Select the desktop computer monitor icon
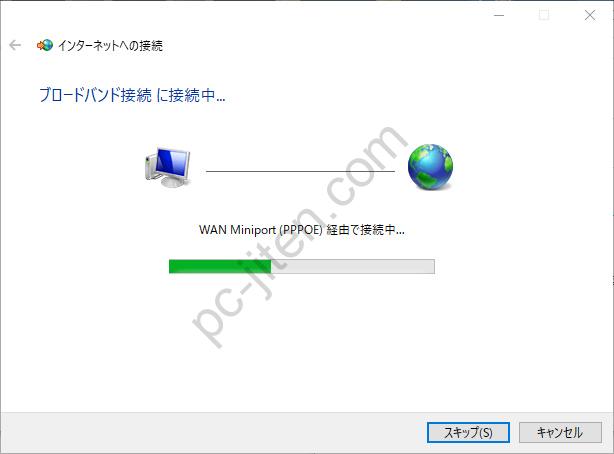614x454 pixels. [167, 167]
